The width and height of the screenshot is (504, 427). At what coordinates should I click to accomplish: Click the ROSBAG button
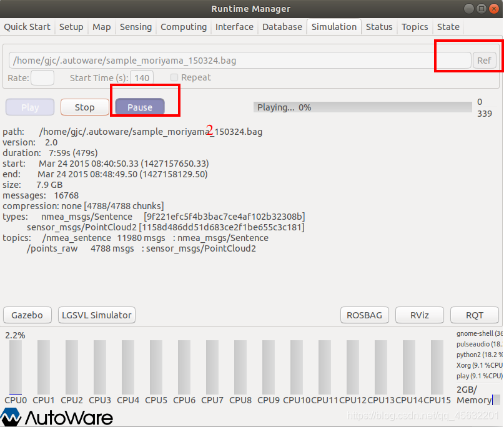tap(365, 315)
